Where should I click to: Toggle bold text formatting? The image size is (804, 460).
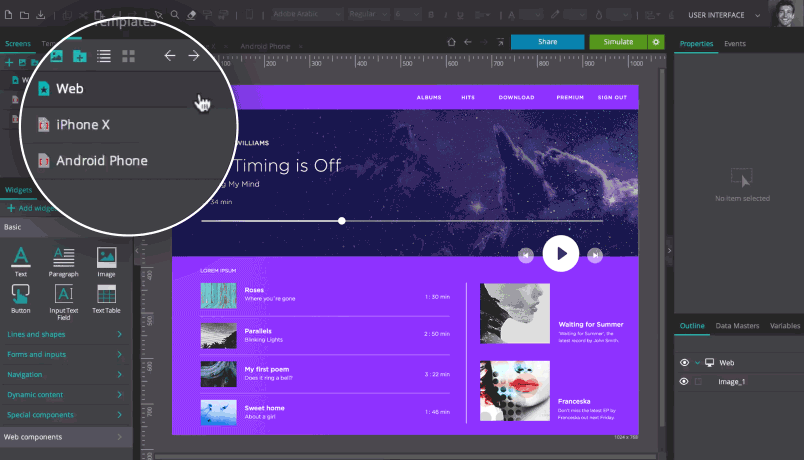click(431, 15)
